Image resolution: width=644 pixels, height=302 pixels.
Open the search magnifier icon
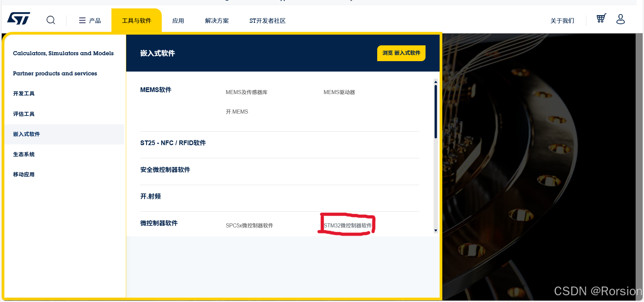coord(51,20)
